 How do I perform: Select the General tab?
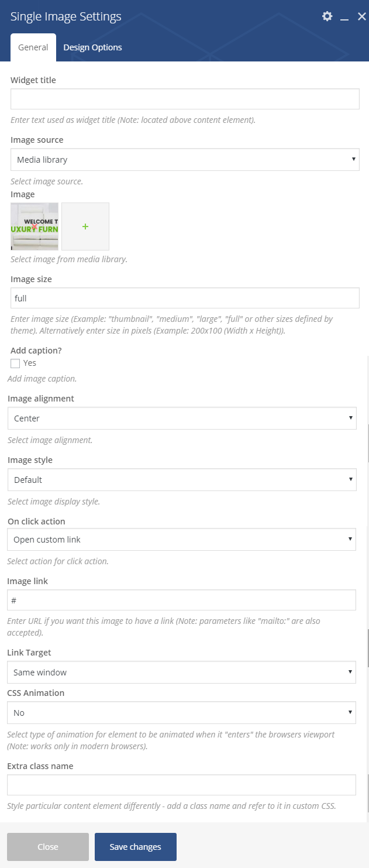tap(33, 47)
